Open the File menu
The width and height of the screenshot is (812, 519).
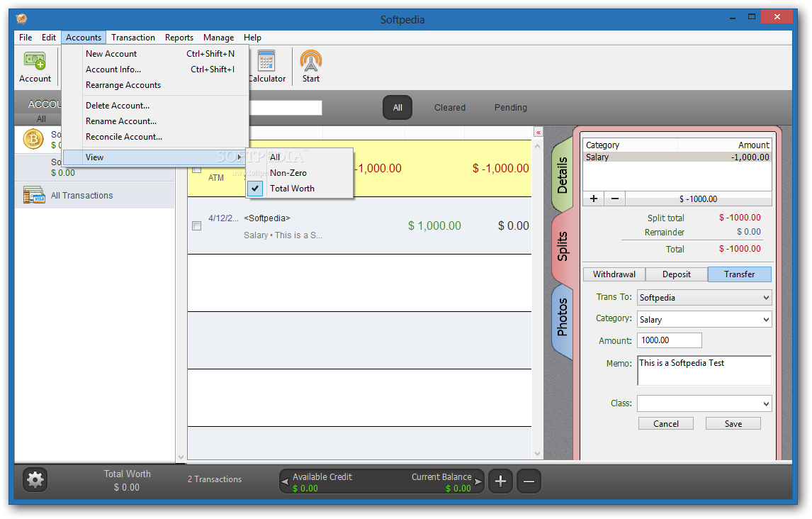point(26,38)
